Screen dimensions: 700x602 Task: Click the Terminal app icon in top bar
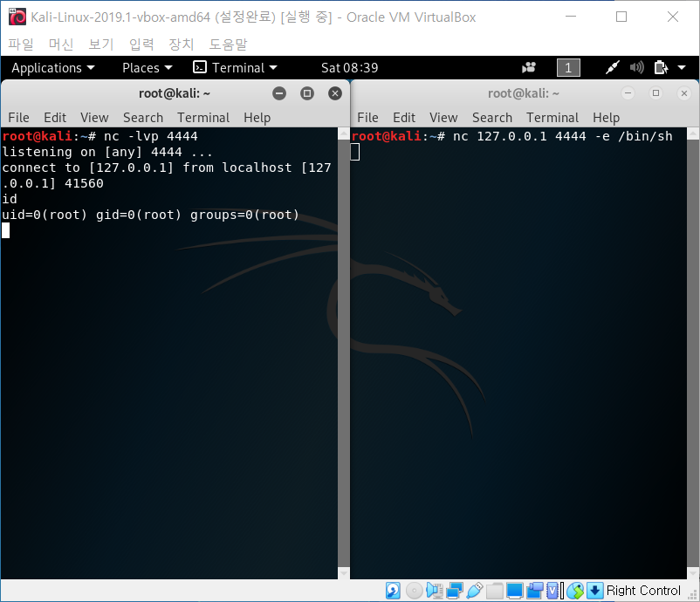coord(200,67)
